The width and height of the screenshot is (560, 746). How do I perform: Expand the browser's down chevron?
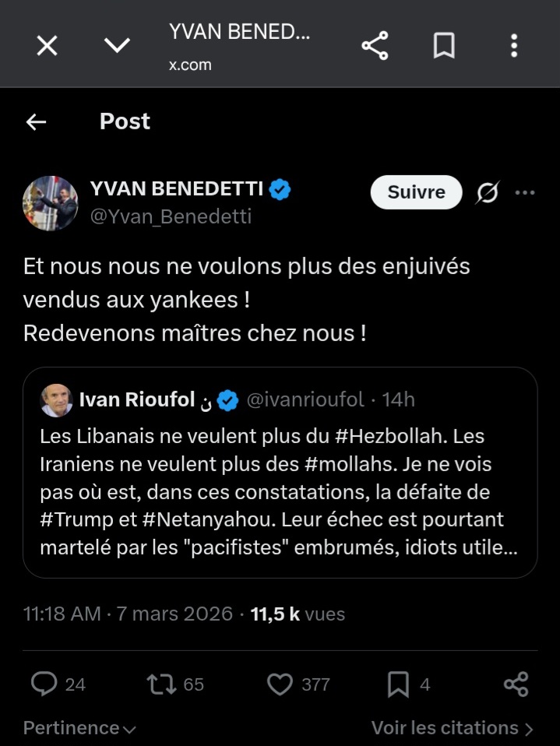(x=117, y=47)
